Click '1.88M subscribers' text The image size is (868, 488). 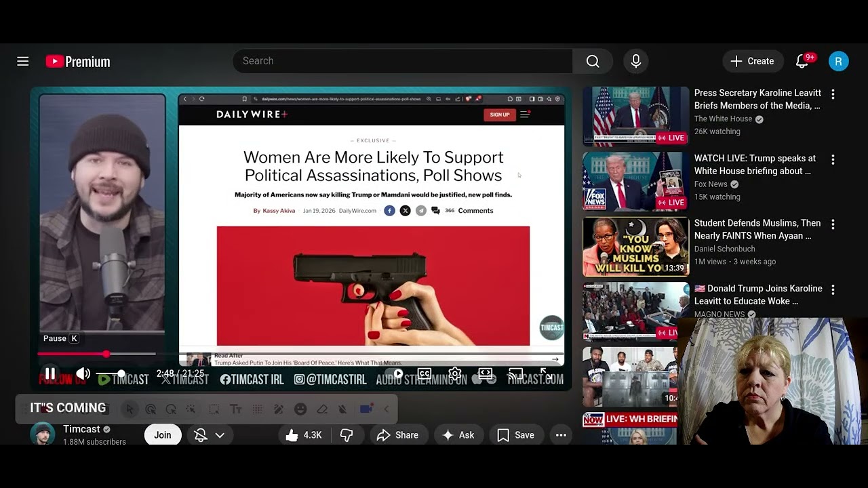(x=94, y=442)
